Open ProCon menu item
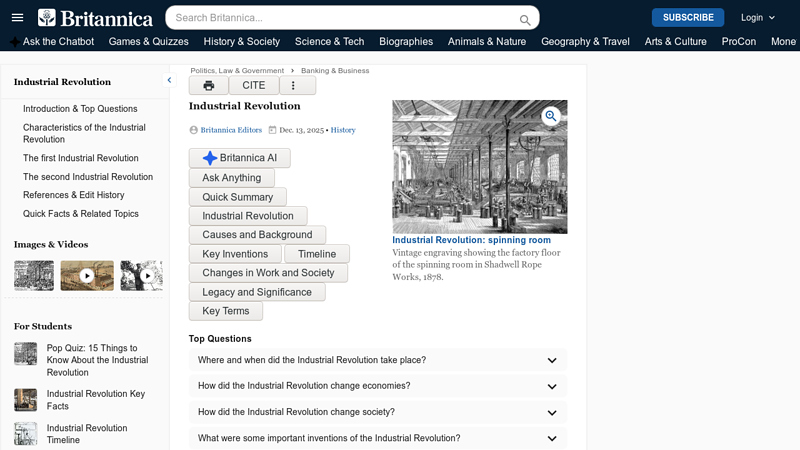The width and height of the screenshot is (800, 450). (x=739, y=41)
